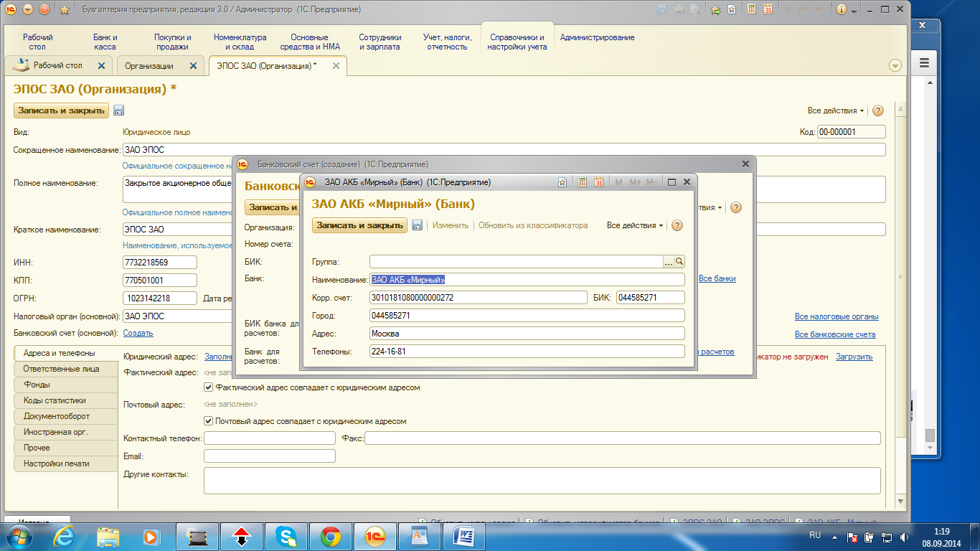This screenshot has height=551, width=980.
Task: Click Изменить in the bank dialog toolbar
Action: pyautogui.click(x=451, y=225)
